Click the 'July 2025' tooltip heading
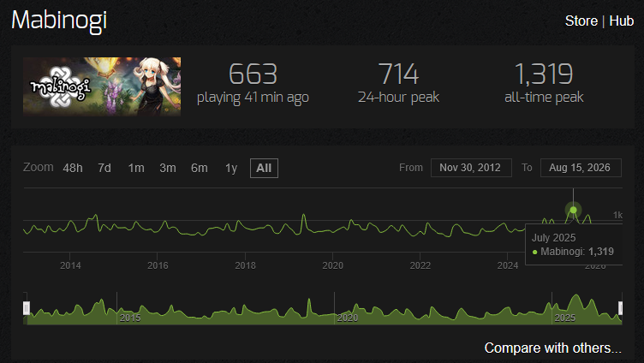The width and height of the screenshot is (644, 363). tap(553, 238)
